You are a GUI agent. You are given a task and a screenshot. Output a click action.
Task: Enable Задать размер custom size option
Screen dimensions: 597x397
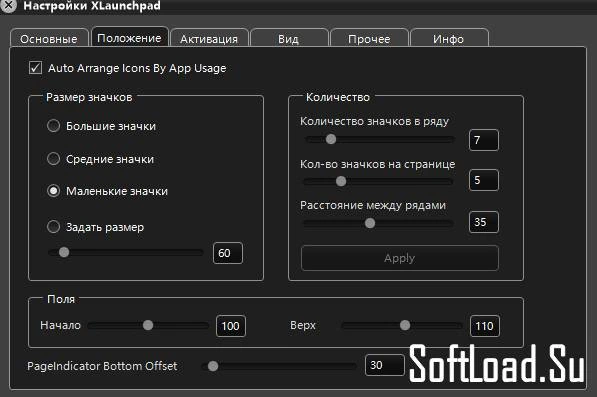53,226
